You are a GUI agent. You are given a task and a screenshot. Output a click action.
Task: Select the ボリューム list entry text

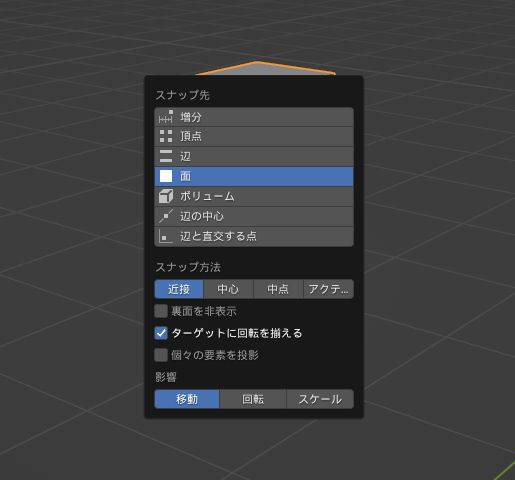pos(207,196)
